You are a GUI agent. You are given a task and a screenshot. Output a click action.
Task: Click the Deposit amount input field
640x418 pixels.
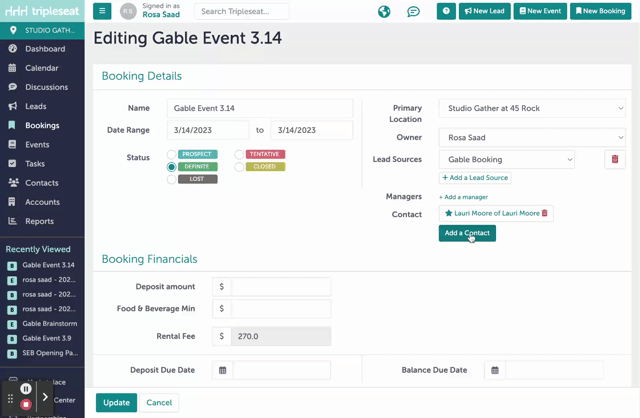point(280,287)
